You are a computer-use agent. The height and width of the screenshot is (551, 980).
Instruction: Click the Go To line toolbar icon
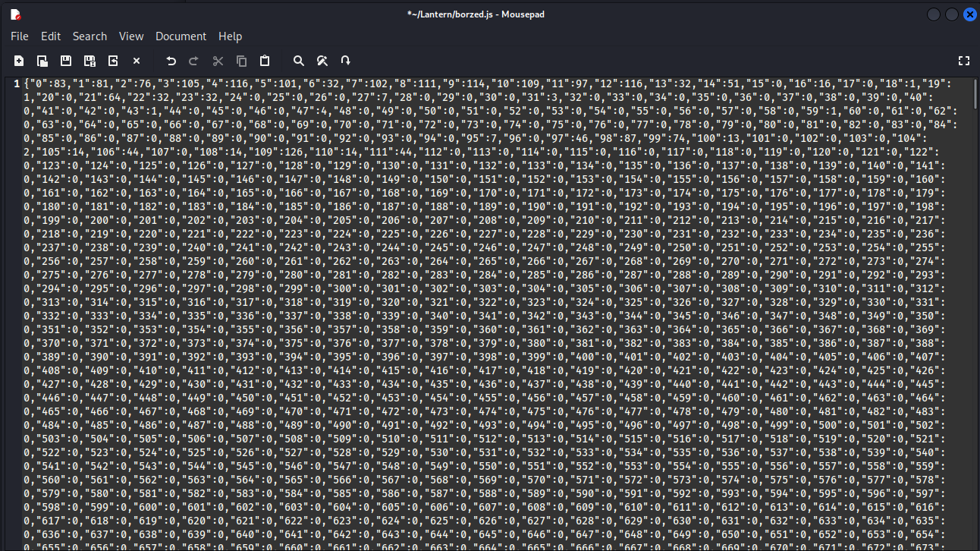(346, 61)
